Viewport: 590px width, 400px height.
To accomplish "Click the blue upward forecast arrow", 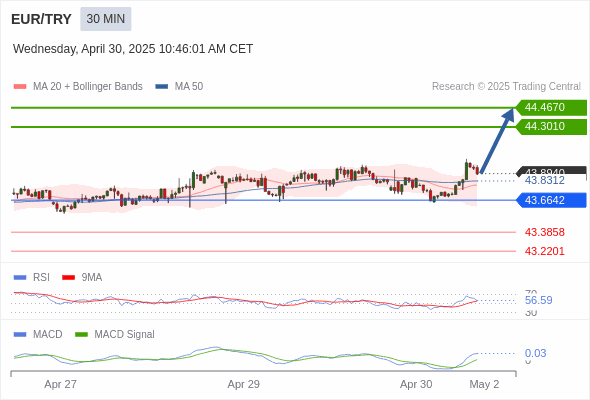I will [x=497, y=141].
